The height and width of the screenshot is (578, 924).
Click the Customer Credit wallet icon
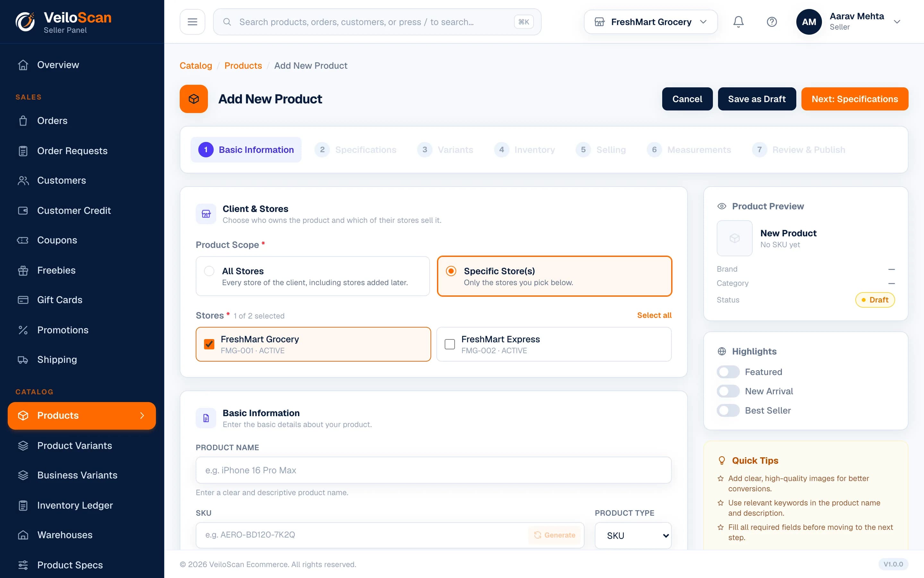pyautogui.click(x=23, y=211)
